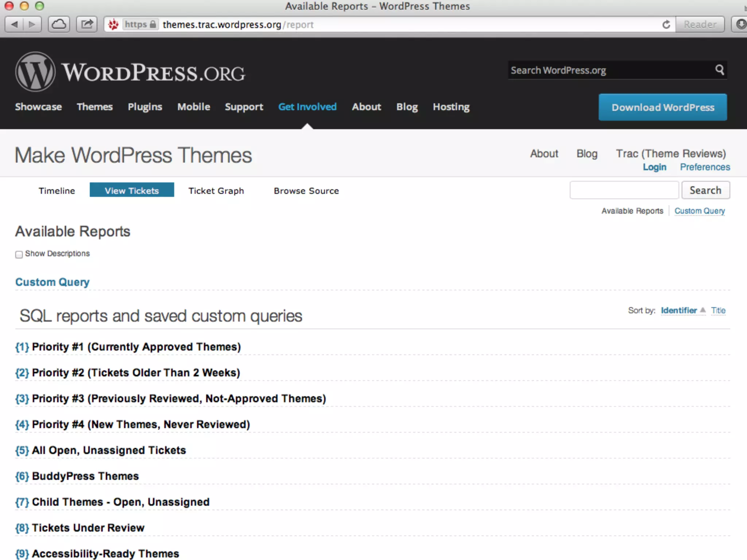
Task: Click the Share icon in toolbar
Action: pos(87,24)
